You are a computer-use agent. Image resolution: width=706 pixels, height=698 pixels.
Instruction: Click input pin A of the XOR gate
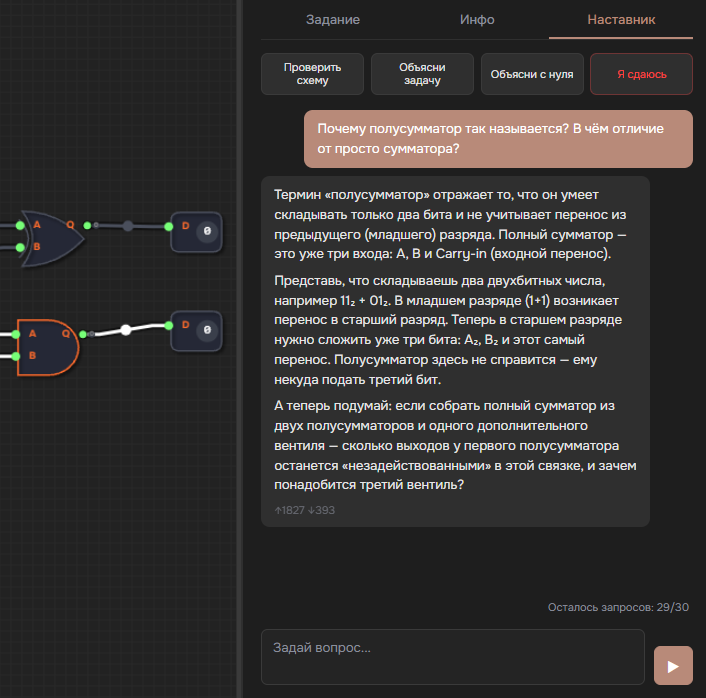[20, 226]
